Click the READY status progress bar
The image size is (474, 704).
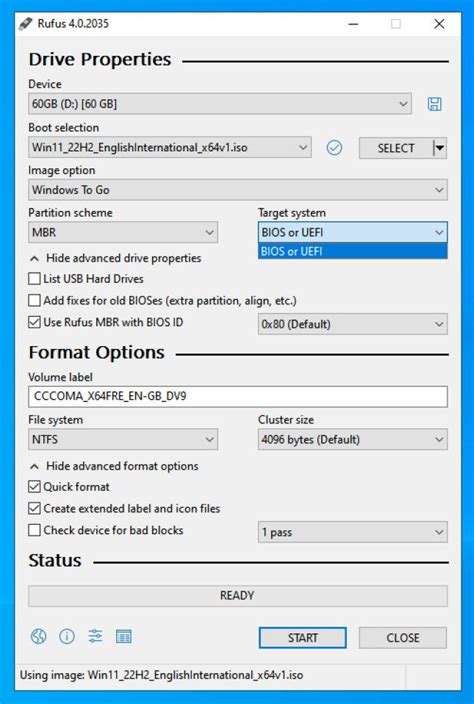point(238,596)
